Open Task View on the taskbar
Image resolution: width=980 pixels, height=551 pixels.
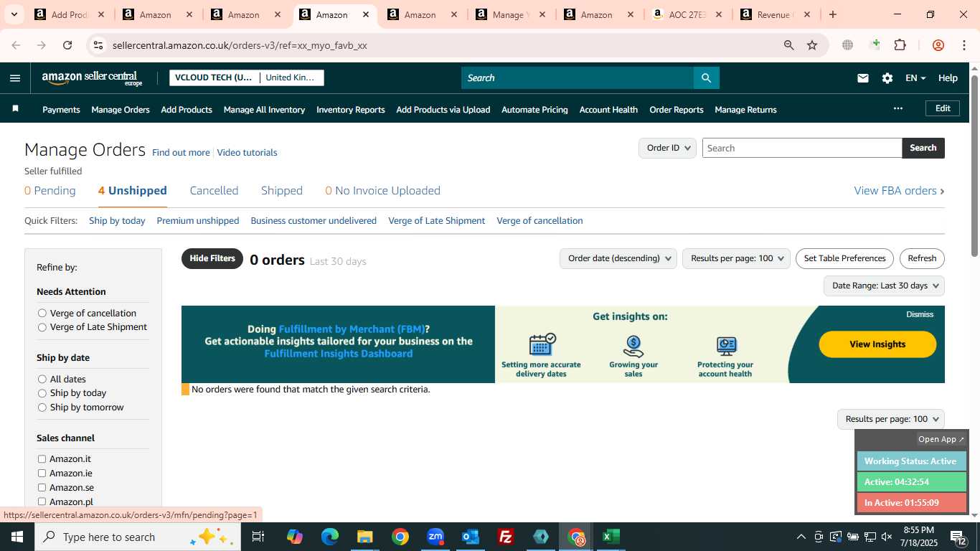tap(258, 537)
